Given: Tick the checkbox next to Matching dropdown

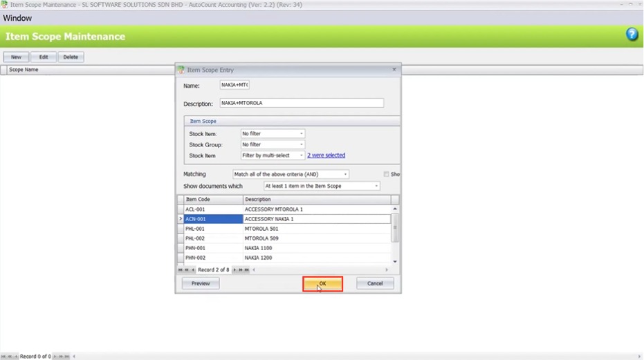Looking at the screenshot, I should pyautogui.click(x=386, y=174).
